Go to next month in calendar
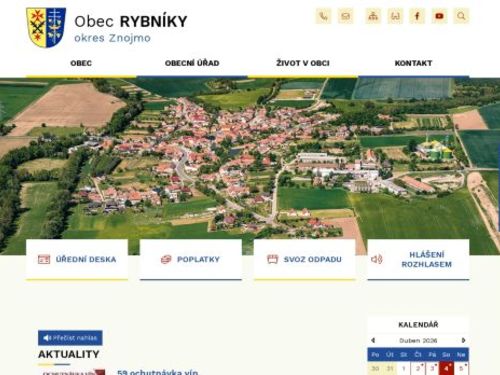The width and height of the screenshot is (500, 375). point(463,340)
